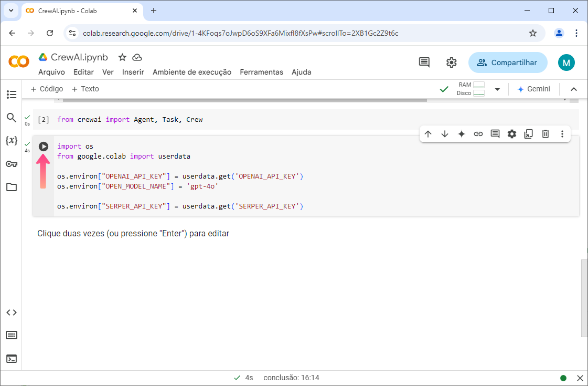Click the empty text cell placeholder

(x=133, y=234)
